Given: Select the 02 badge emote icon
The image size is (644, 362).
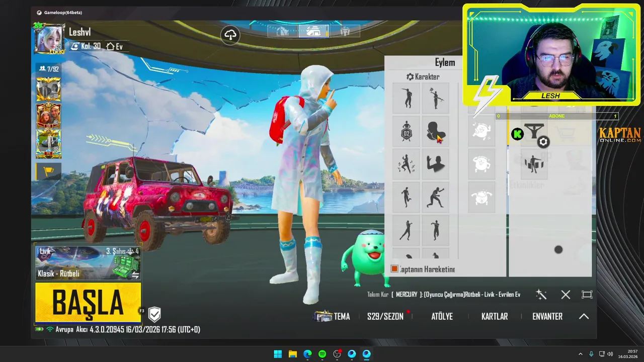Looking at the screenshot, I should coord(407,131).
